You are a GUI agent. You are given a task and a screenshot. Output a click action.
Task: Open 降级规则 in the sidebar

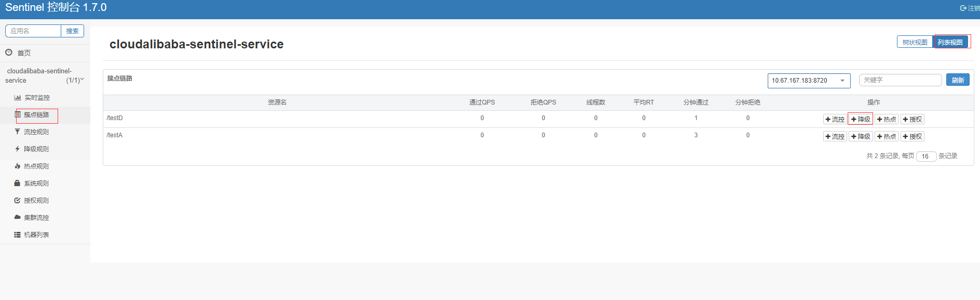pyautogui.click(x=36, y=149)
